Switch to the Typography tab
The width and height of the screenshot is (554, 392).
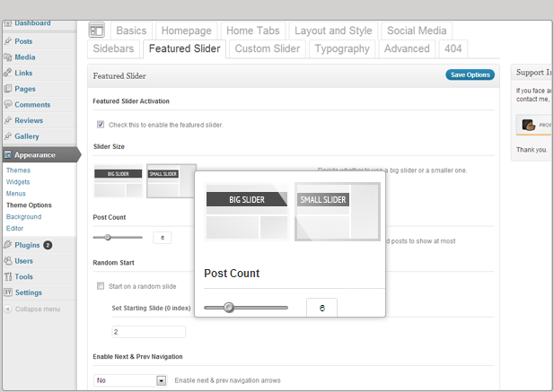tap(343, 48)
